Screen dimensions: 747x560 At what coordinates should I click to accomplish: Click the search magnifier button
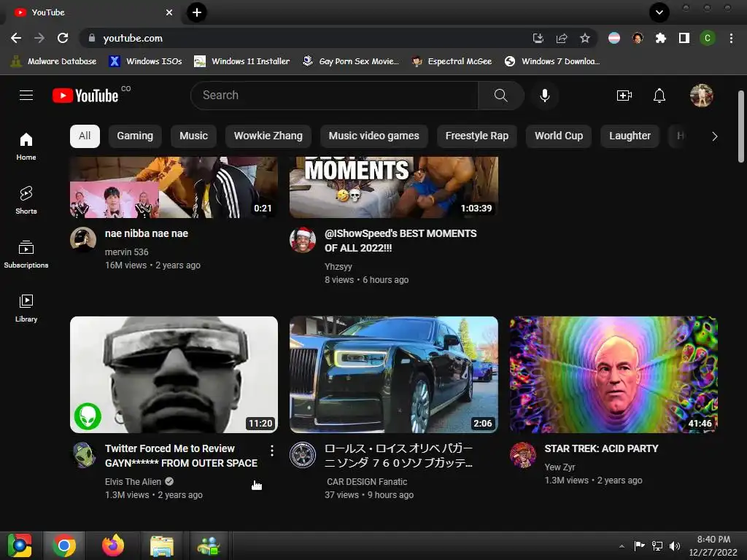(500, 96)
